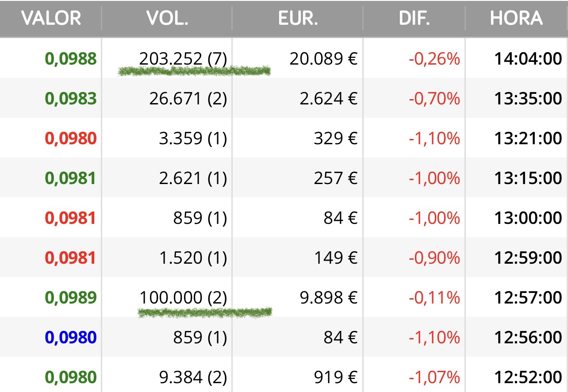
Task: Click the -0,70% difference cell
Action: [434, 99]
